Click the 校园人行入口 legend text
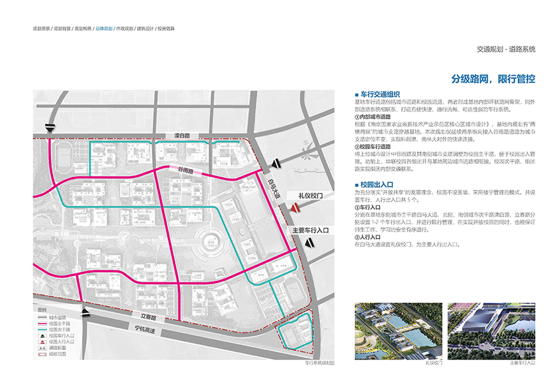Screen dimensions: 555x392 pos(62,342)
